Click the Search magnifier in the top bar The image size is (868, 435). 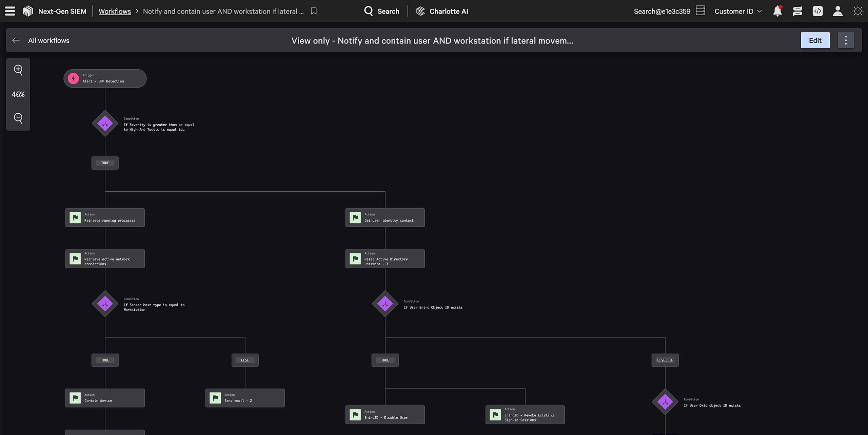point(369,11)
